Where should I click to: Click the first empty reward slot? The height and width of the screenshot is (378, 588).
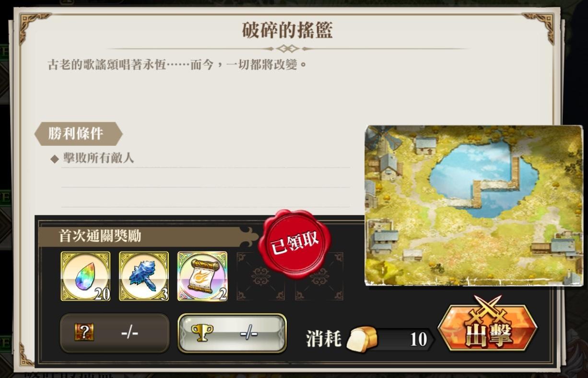pyautogui.click(x=261, y=276)
